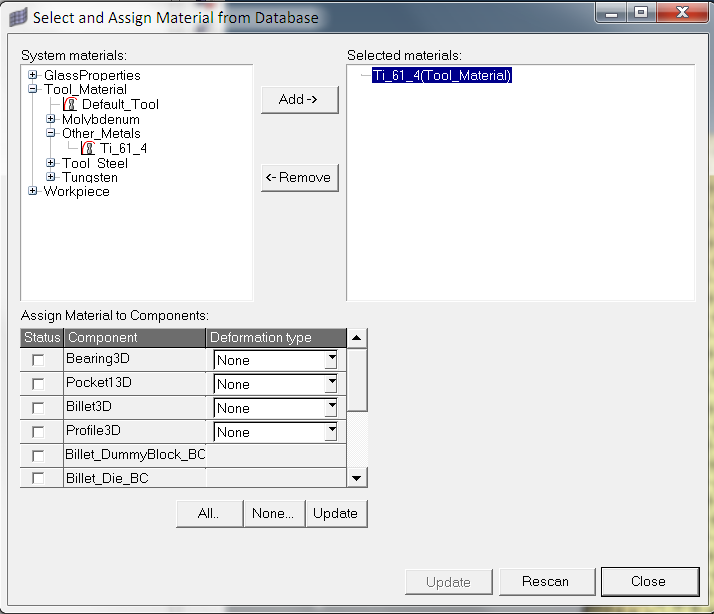Click the None... button
The width and height of the screenshot is (714, 614).
(274, 514)
